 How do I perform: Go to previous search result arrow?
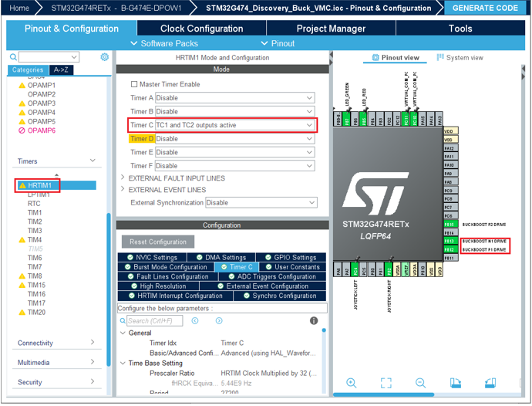195,321
